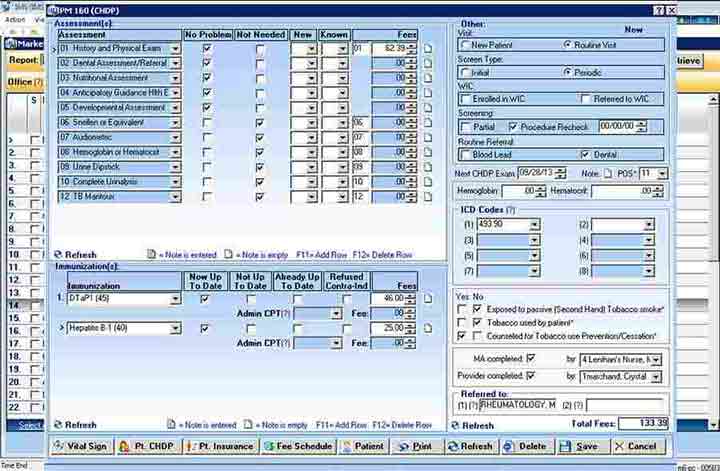Open note icon for DTaP1 immunization row

(x=428, y=299)
